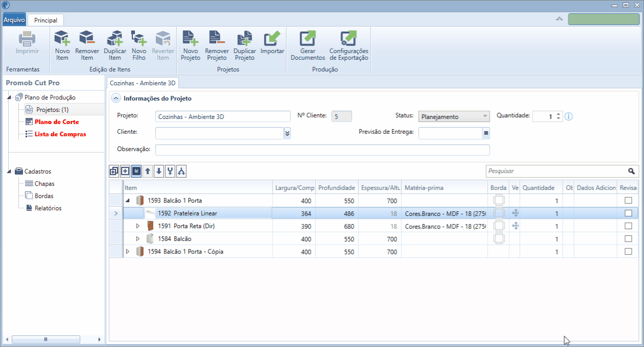Toggle Revisar checkbox for Balcão 1 Porta - Cópia
This screenshot has height=347, width=644.
[x=628, y=252]
